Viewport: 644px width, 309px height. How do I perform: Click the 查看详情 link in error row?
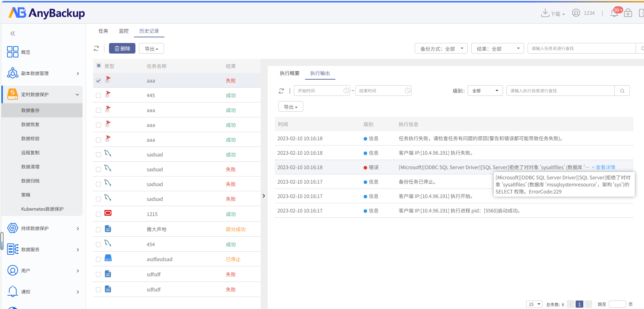[x=603, y=167]
